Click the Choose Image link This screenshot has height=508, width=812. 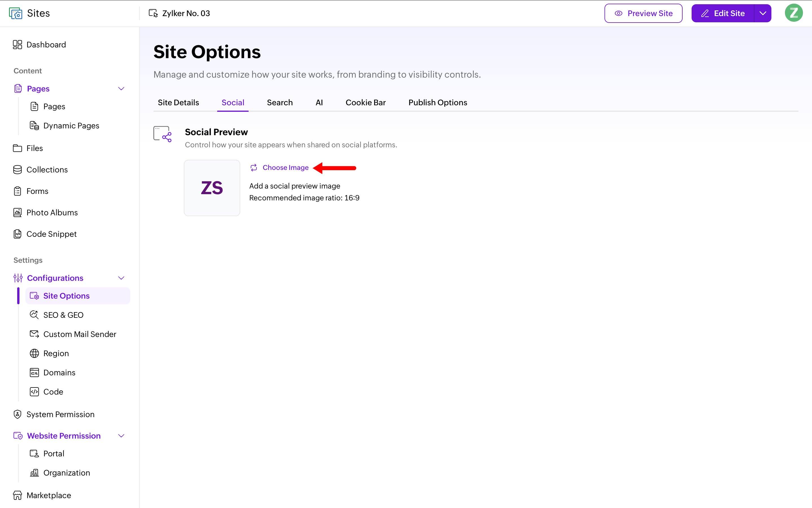(286, 168)
